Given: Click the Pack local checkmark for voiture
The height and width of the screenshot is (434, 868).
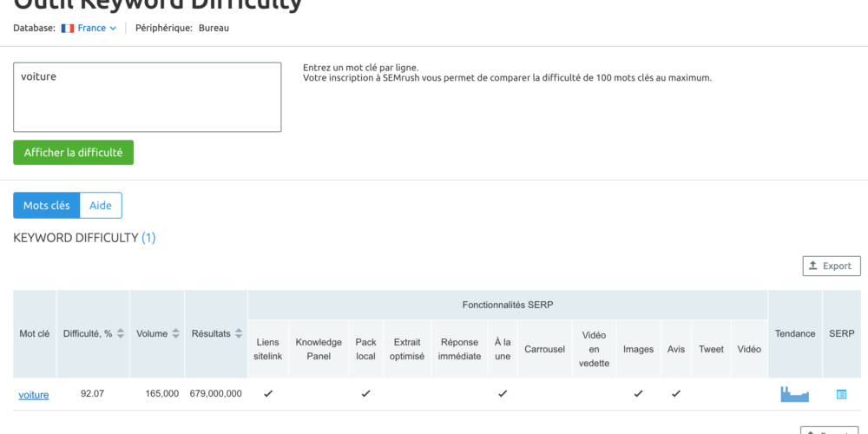Looking at the screenshot, I should 365,394.
